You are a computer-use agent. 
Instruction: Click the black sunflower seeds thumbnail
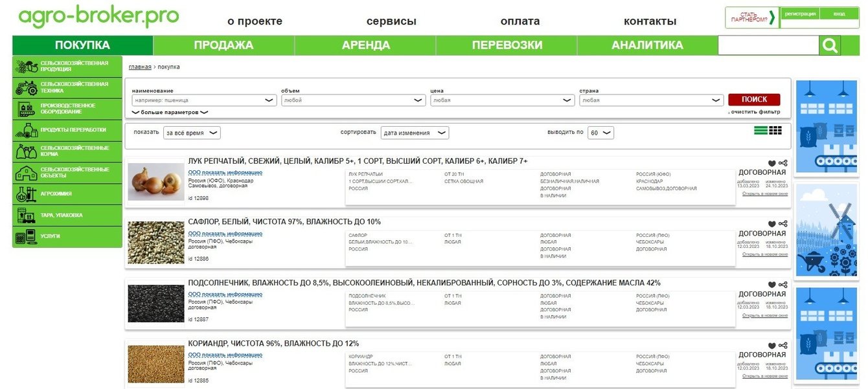click(156, 304)
